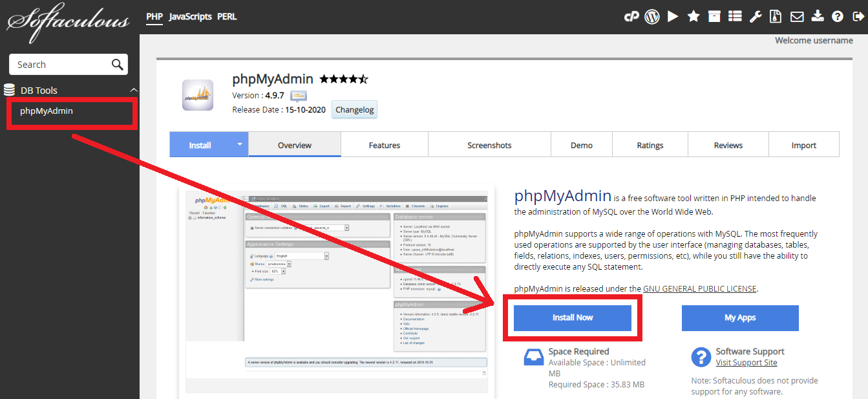This screenshot has height=399, width=868.
Task: Follow the Visit Support Site link
Action: coord(746,362)
